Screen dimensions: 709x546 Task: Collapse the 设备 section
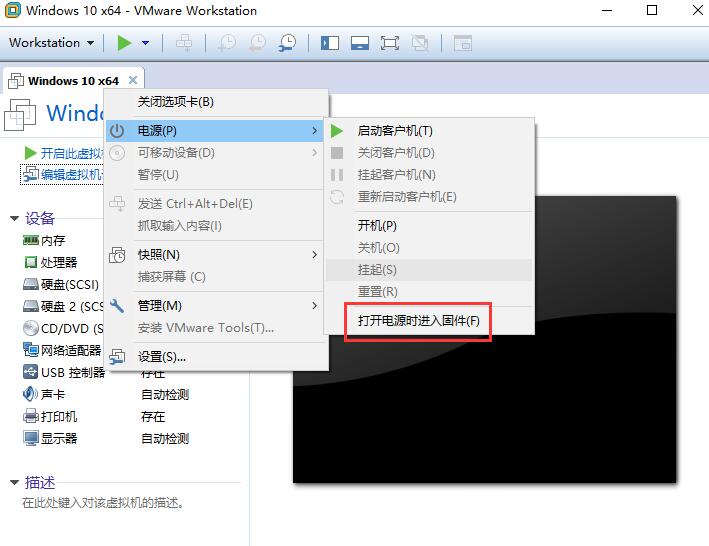[14, 218]
